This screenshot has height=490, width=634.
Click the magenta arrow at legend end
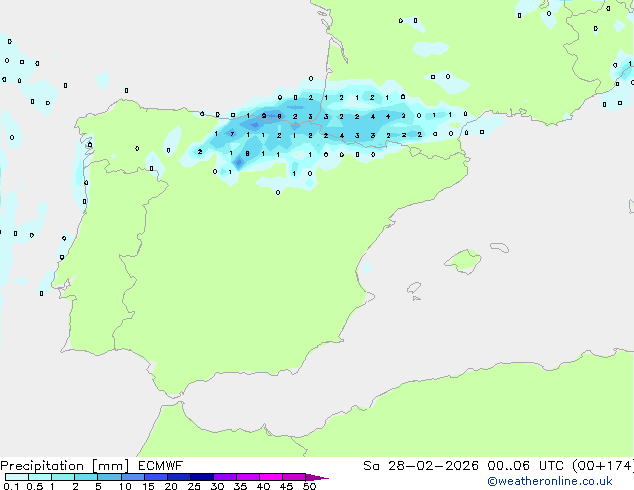coord(317,477)
